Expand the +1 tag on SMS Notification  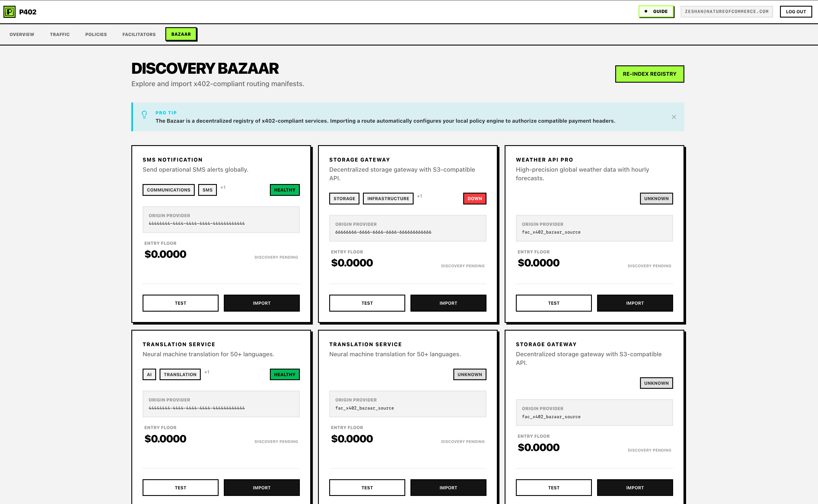pyautogui.click(x=223, y=188)
